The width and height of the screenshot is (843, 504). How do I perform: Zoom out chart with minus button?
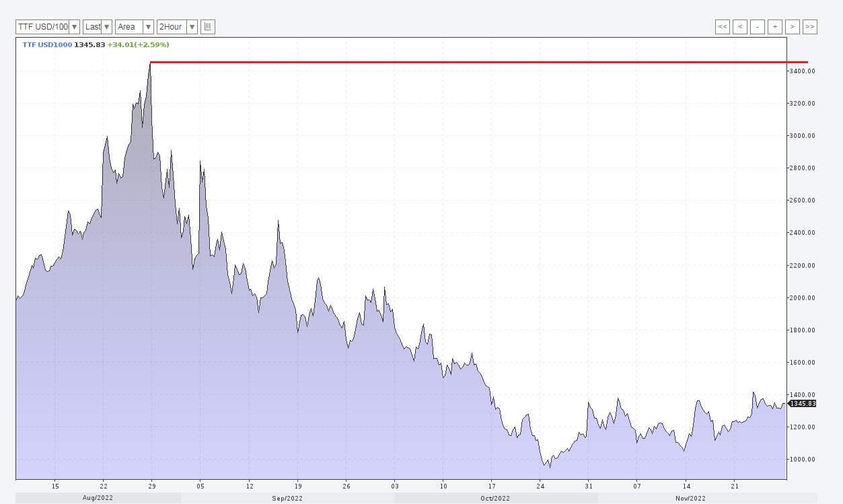[758, 27]
